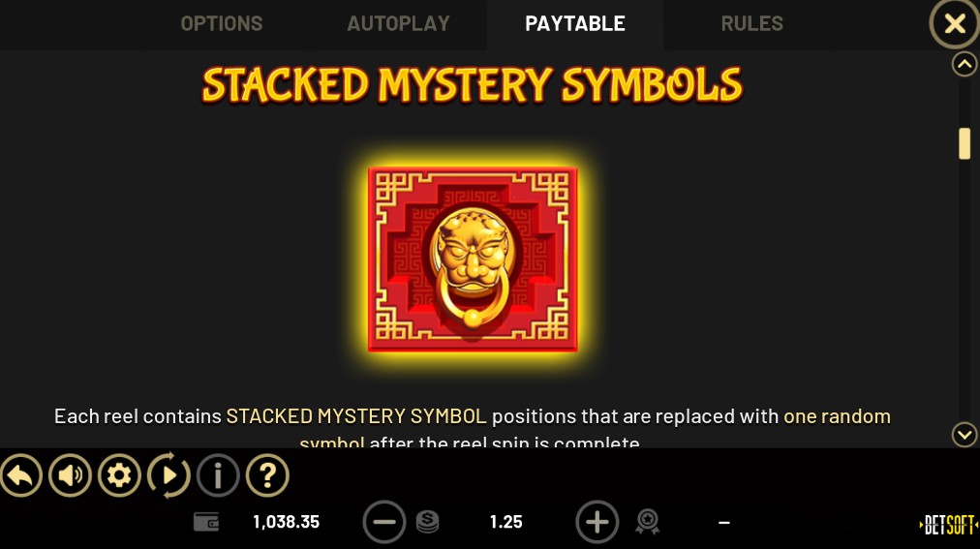
Task: Start autoplay with the circular play icon
Action: pos(168,476)
